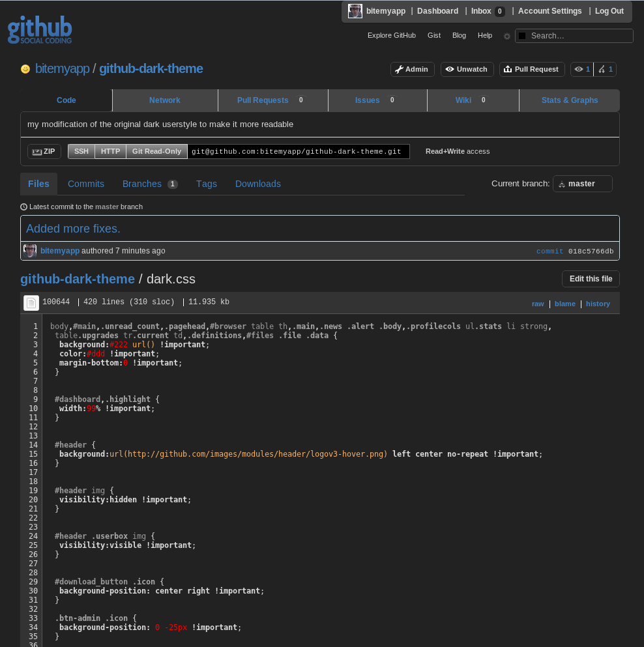644x647 pixels.
Task: Switch the clone URL to HTTP
Action: [x=110, y=151]
